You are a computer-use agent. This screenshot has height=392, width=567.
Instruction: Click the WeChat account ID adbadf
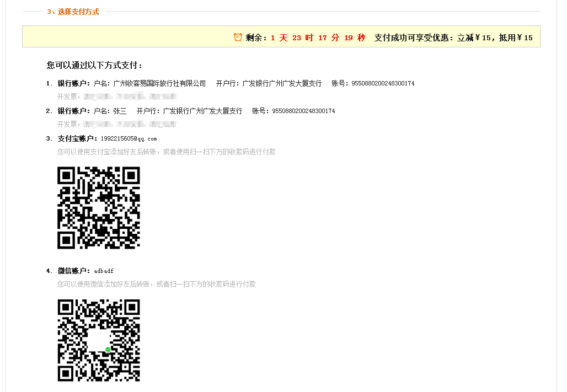point(104,271)
